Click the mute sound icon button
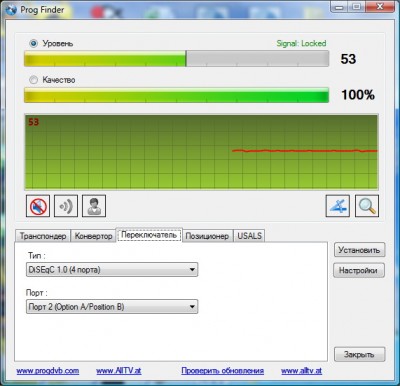The width and height of the screenshot is (400, 386). [38, 206]
